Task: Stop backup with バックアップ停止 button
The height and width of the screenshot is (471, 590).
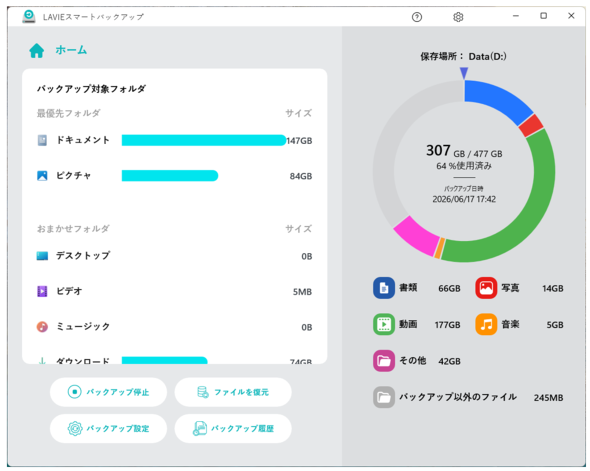Action: [108, 392]
